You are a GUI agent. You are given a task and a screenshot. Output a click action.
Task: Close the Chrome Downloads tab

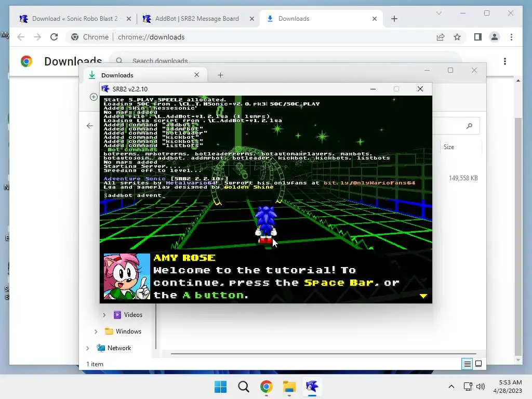coord(375,19)
